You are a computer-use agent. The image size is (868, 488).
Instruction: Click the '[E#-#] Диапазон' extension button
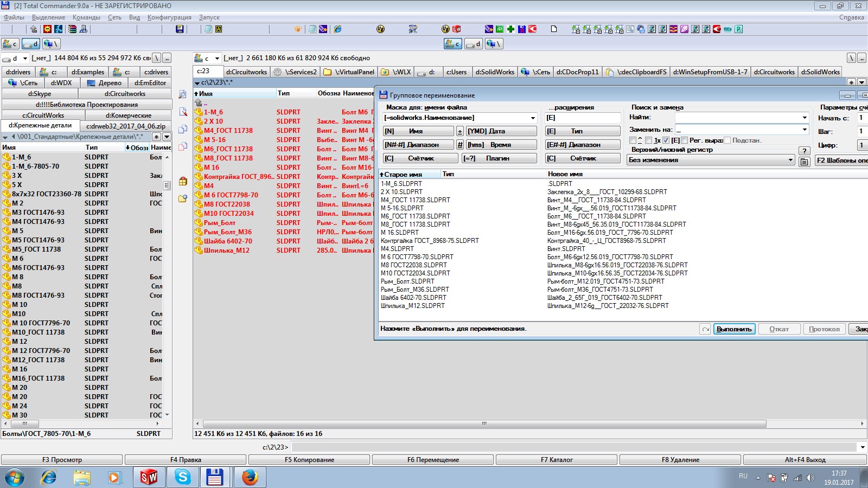point(583,145)
